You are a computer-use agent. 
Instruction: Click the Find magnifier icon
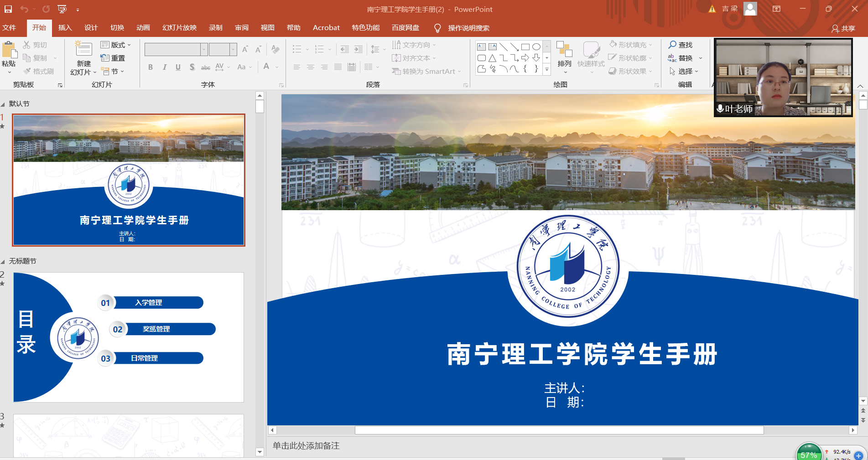click(672, 45)
